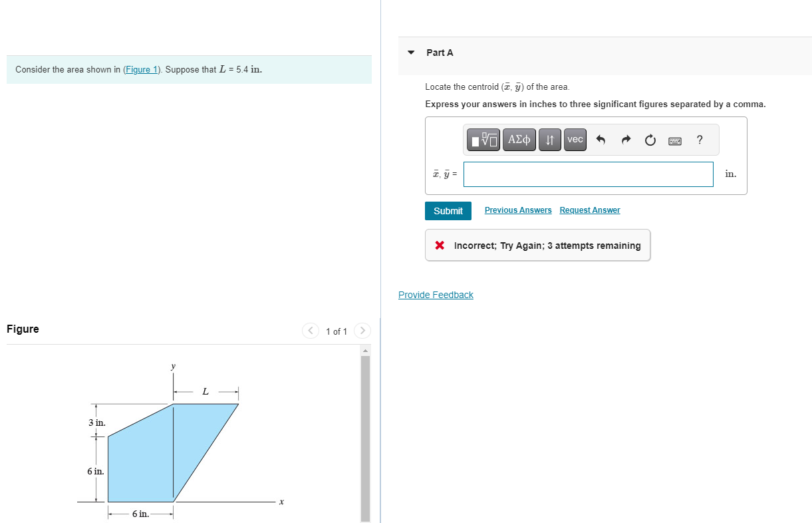The image size is (812, 523).
Task: Click the answer input field for x, y
Action: (x=588, y=174)
